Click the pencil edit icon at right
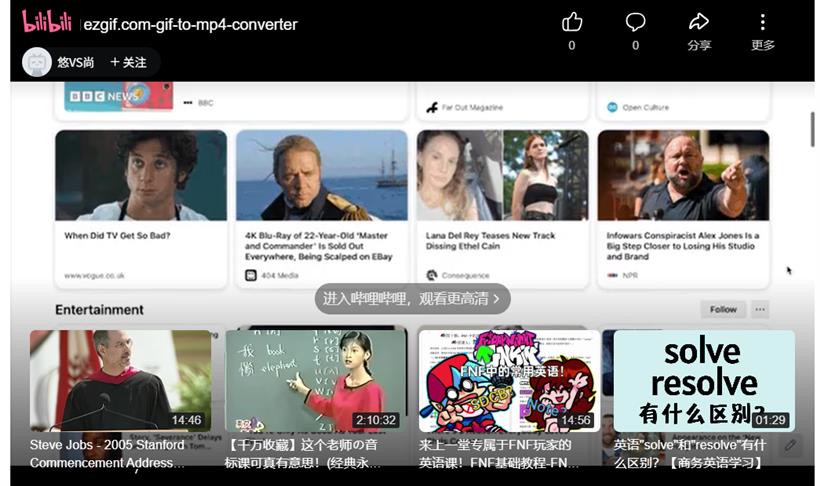The height and width of the screenshot is (486, 820). pos(790,445)
